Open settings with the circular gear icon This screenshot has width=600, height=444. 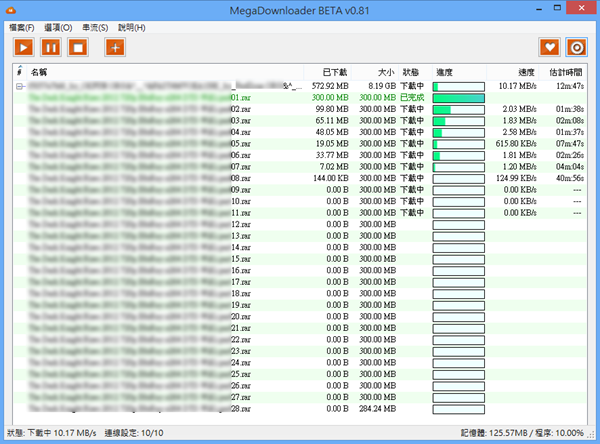576,46
